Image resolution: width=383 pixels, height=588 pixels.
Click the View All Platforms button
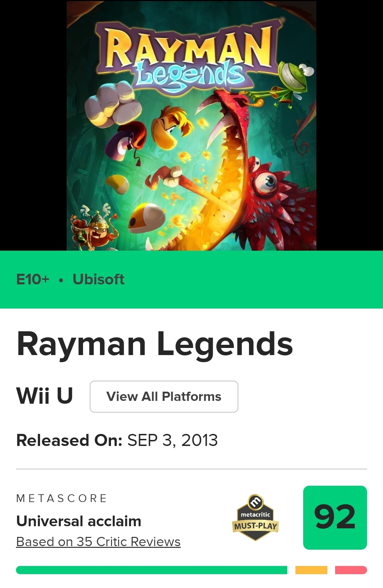coord(164,396)
